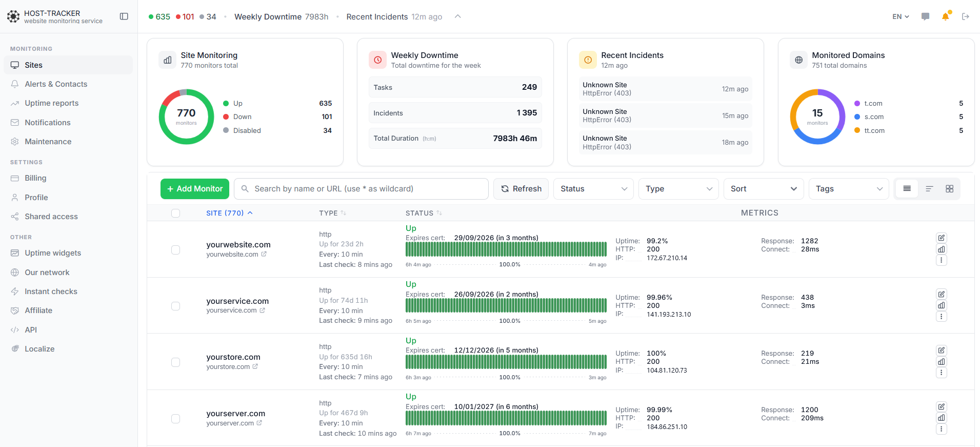The height and width of the screenshot is (447, 980).
Task: Click the Recent Incidents alert icon
Action: click(x=588, y=60)
